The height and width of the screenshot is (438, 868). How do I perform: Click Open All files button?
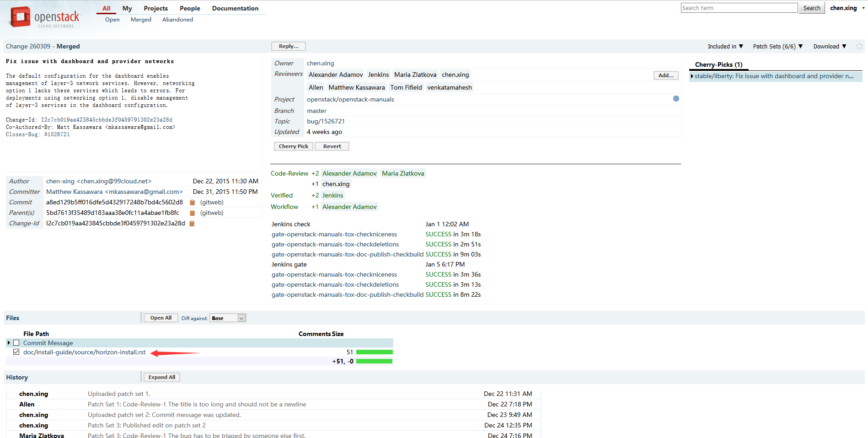[161, 318]
